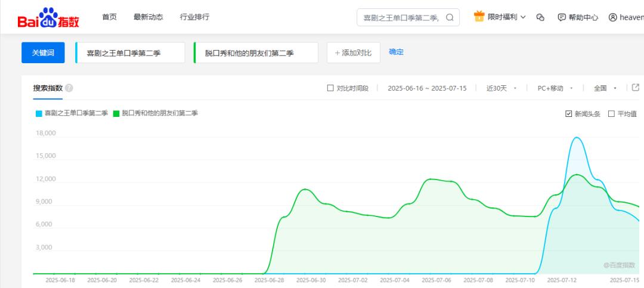Uncheck the 新闻头条 checkbox
644x288 pixels.
(x=569, y=114)
